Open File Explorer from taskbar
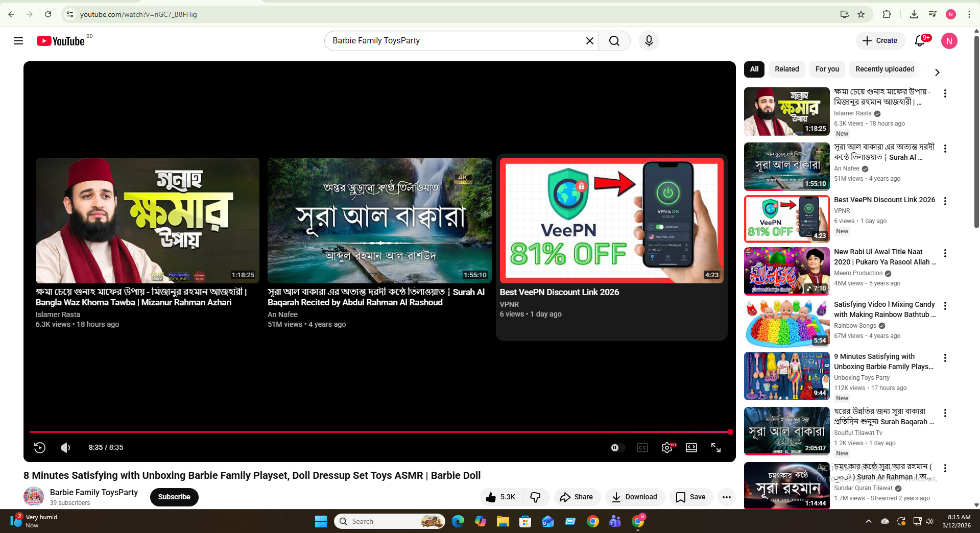This screenshot has height=533, width=980. point(503,521)
